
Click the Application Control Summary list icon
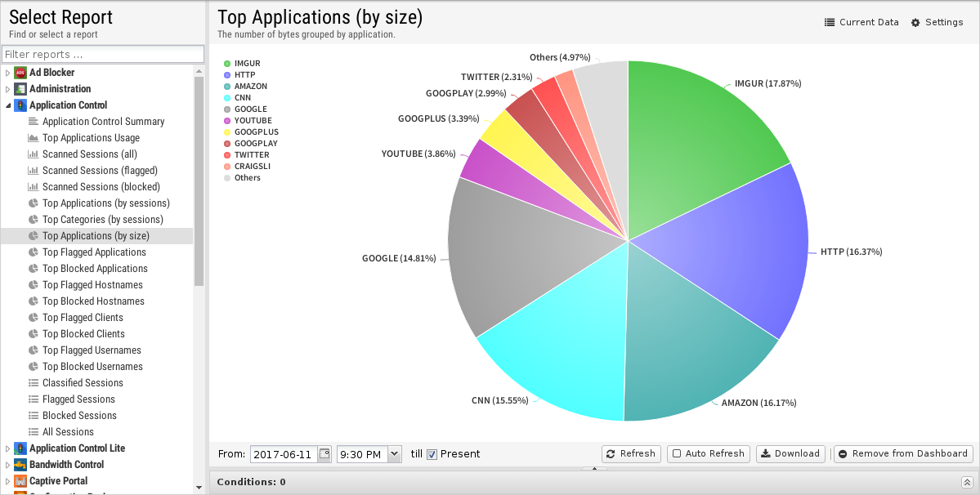point(34,121)
